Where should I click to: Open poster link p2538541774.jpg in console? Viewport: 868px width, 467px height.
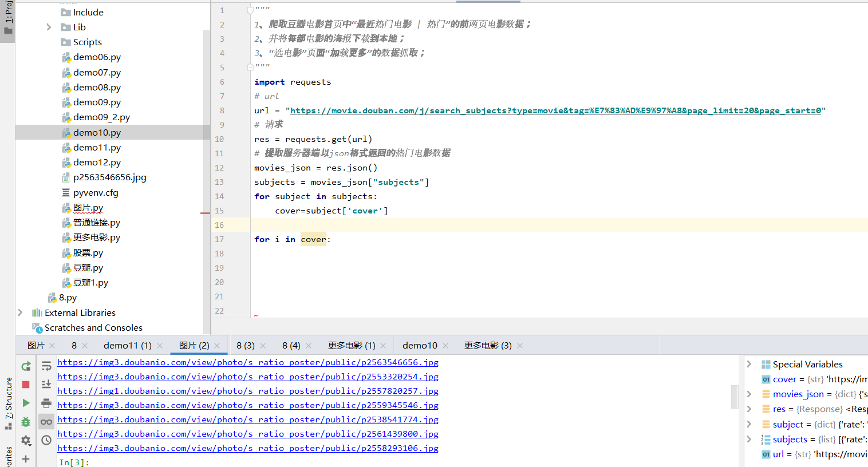tap(248, 419)
